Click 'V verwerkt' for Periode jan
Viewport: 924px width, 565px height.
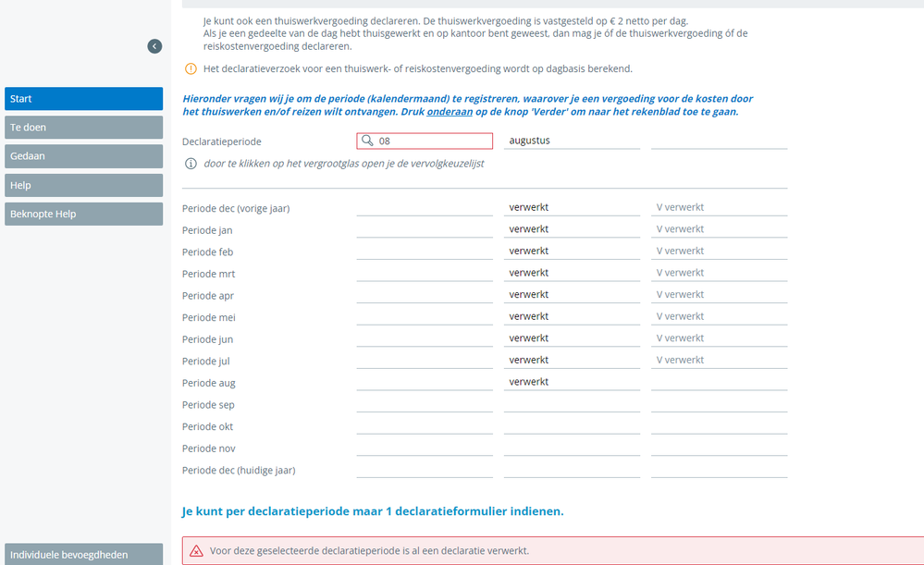[x=719, y=229]
